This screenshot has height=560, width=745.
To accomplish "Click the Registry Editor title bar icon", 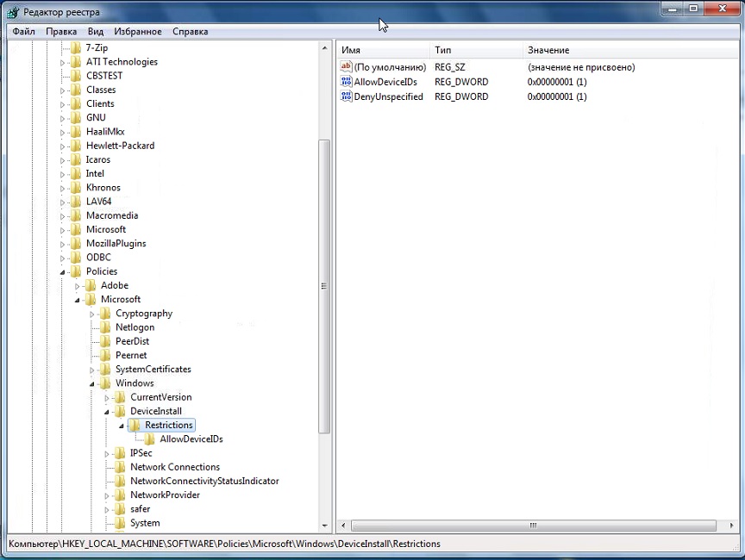I will pos(13,12).
